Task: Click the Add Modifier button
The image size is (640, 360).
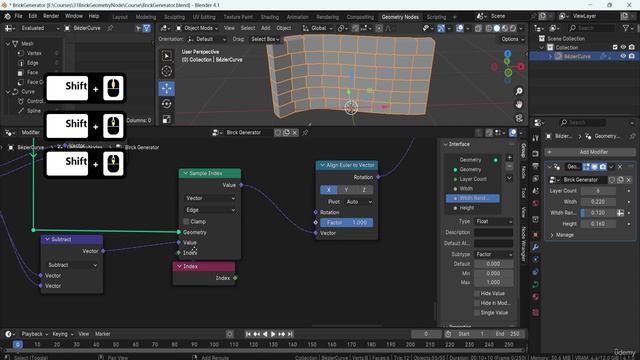Action: point(590,152)
